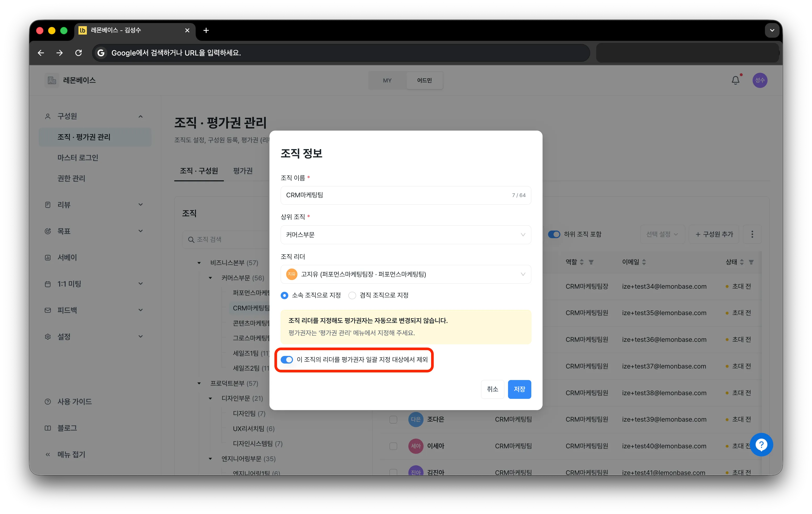Click the 서베이 chart icon in sidebar
Image resolution: width=812 pixels, height=514 pixels.
coord(48,258)
